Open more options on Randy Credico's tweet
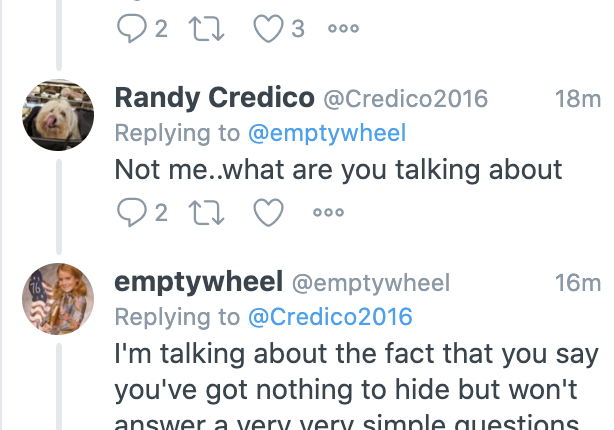Viewport: 614px width, 430px height. tap(328, 212)
